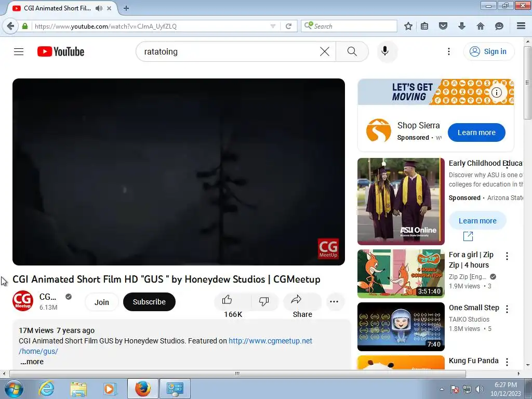Viewport: 532px width, 399px height.
Task: Click the Join button
Action: [102, 302]
